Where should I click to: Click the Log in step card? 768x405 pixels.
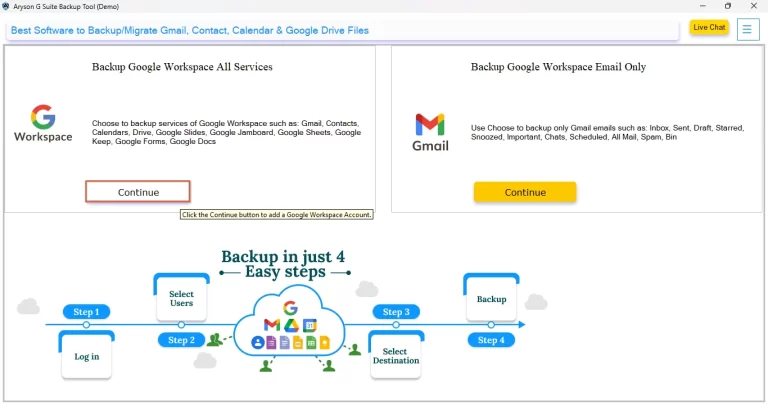pos(87,355)
